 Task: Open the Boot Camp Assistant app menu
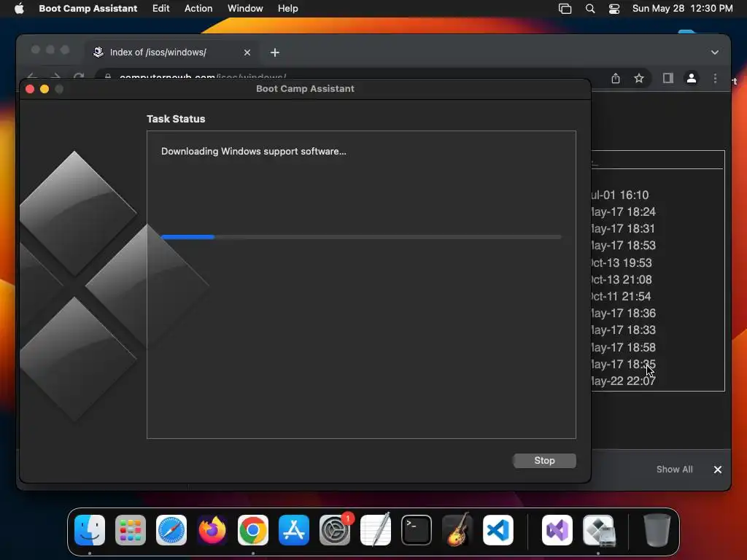88,8
